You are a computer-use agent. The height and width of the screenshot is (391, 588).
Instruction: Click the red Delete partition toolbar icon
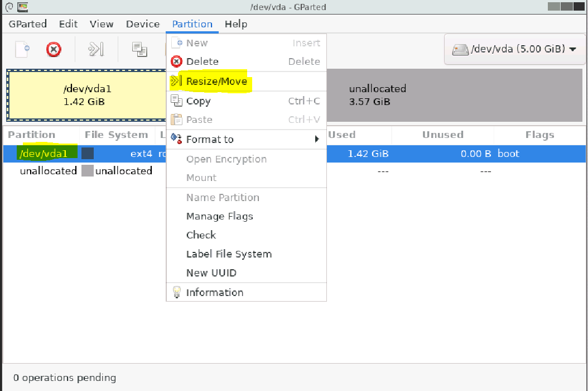point(54,49)
